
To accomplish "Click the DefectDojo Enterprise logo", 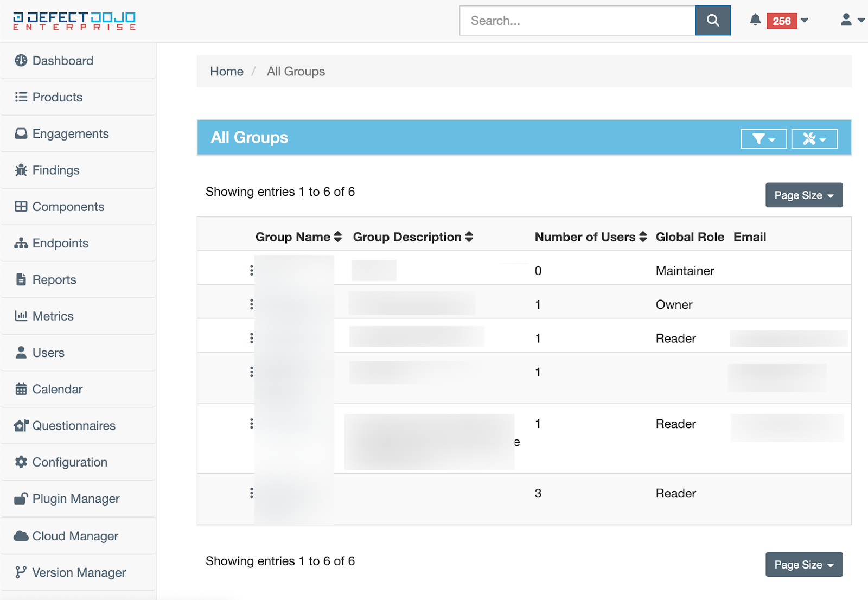I will 74,21.
